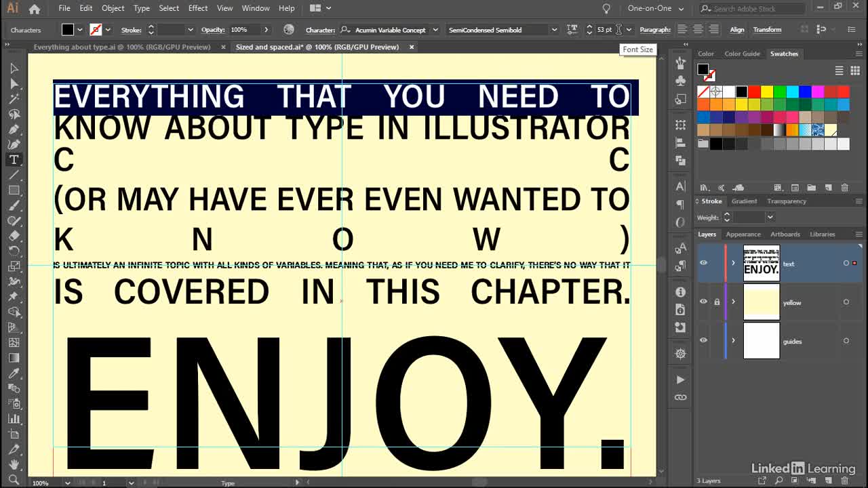Switch to the Artboards tab

(785, 234)
